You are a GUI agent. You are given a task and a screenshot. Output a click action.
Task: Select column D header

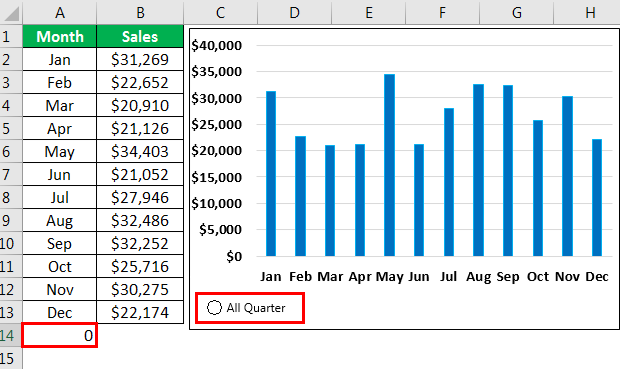[295, 13]
